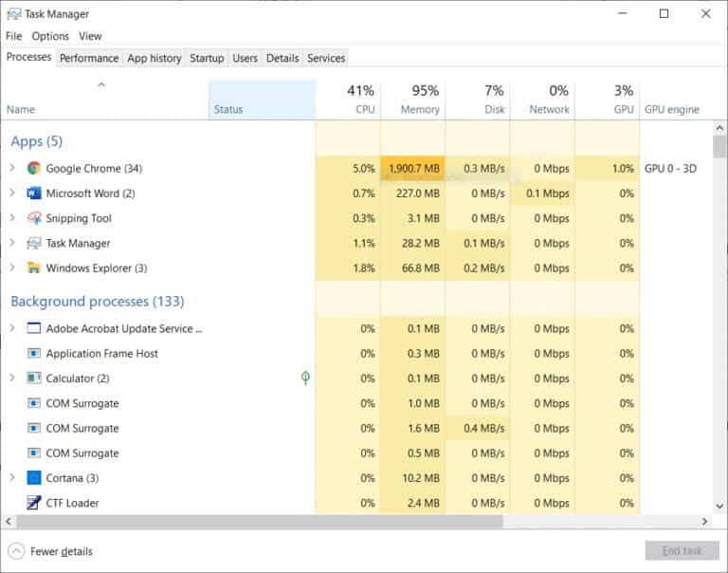This screenshot has height=573, width=728.
Task: Sort by GPU engine column header
Action: pos(676,100)
